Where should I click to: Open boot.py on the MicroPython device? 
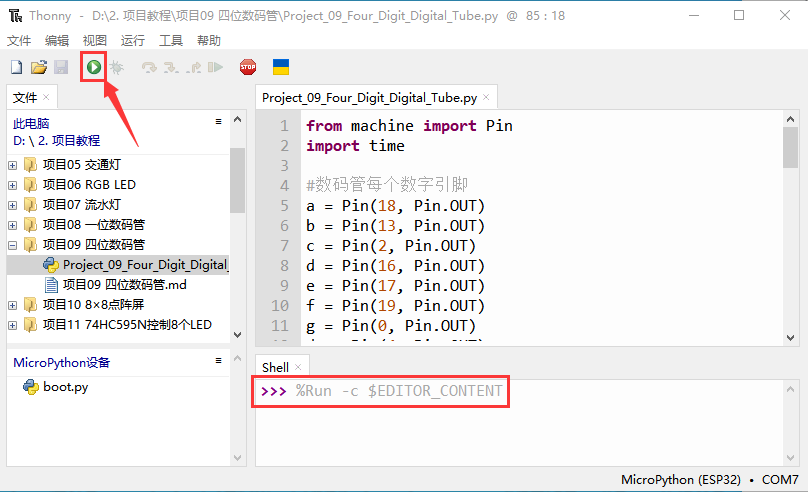tap(65, 387)
